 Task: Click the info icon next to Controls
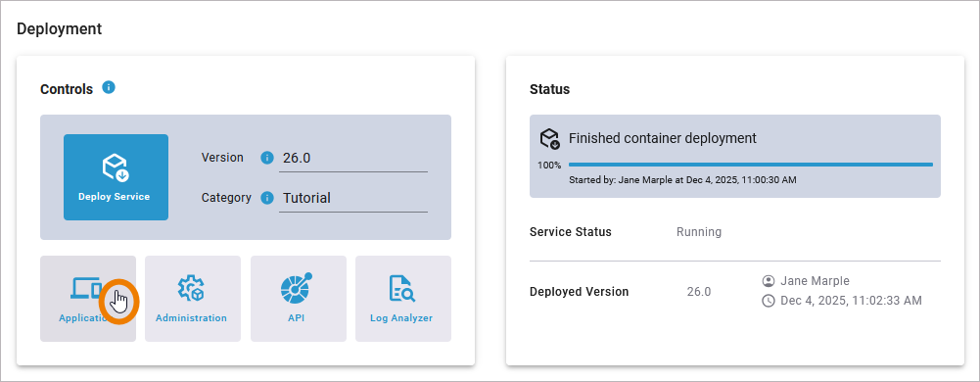[x=109, y=87]
